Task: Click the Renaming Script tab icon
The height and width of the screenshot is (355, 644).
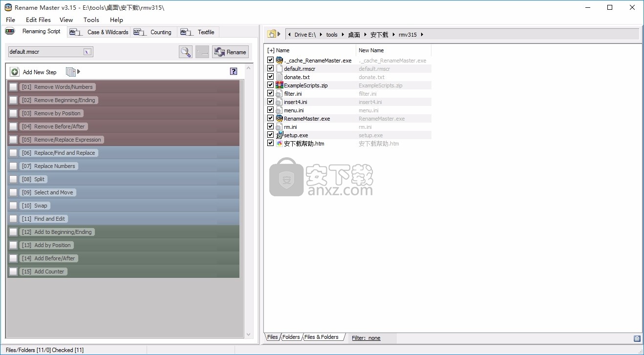Action: coord(10,31)
